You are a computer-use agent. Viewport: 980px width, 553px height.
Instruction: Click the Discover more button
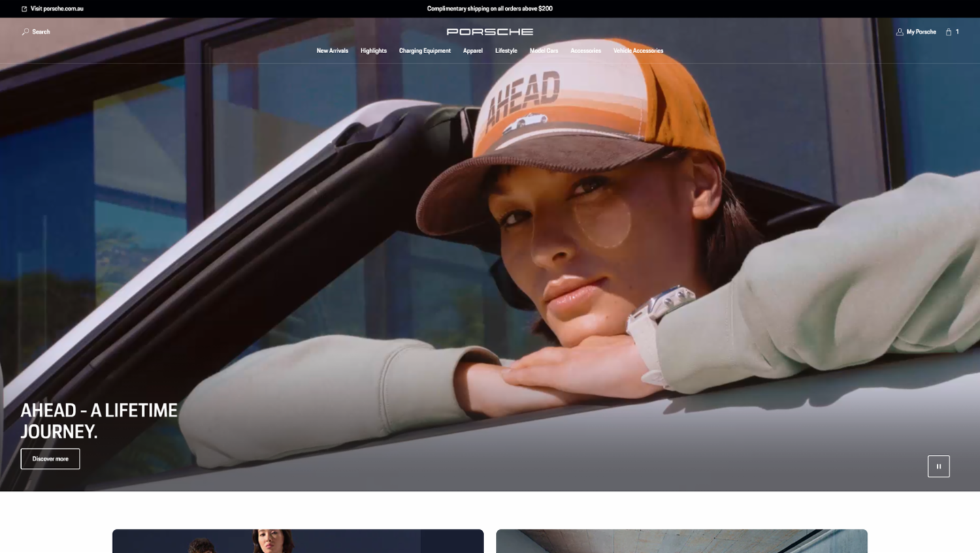point(50,459)
